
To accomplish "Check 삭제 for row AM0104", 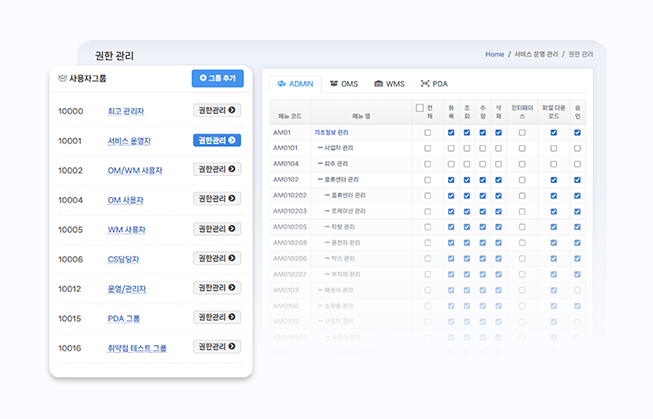I will pyautogui.click(x=498, y=164).
